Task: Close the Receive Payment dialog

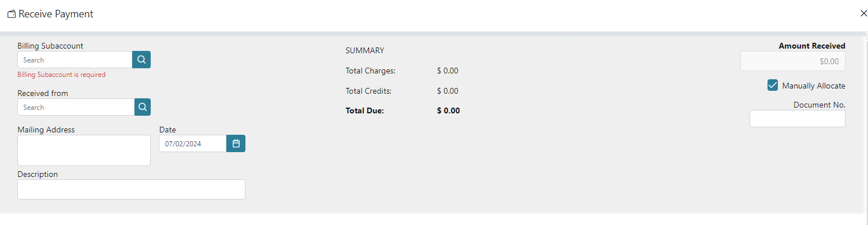Action: pyautogui.click(x=863, y=13)
